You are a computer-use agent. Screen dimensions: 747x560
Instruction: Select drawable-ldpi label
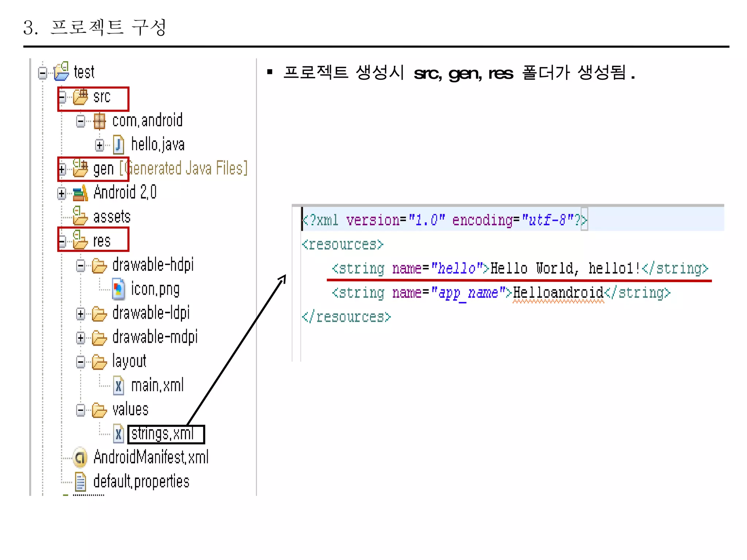pyautogui.click(x=151, y=313)
